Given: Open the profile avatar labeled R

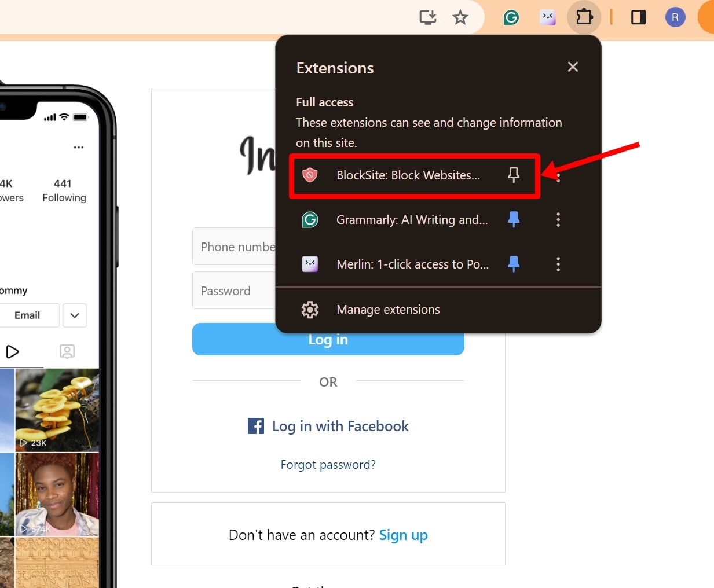Looking at the screenshot, I should click(675, 17).
